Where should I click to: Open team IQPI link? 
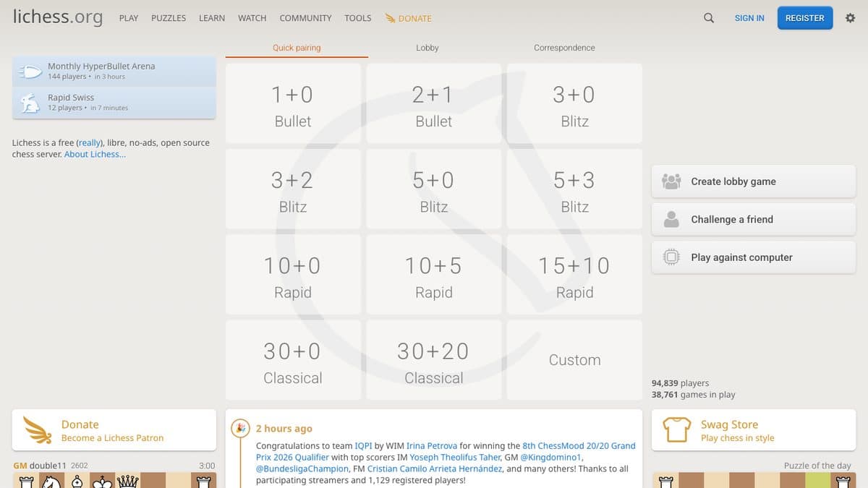pos(363,446)
